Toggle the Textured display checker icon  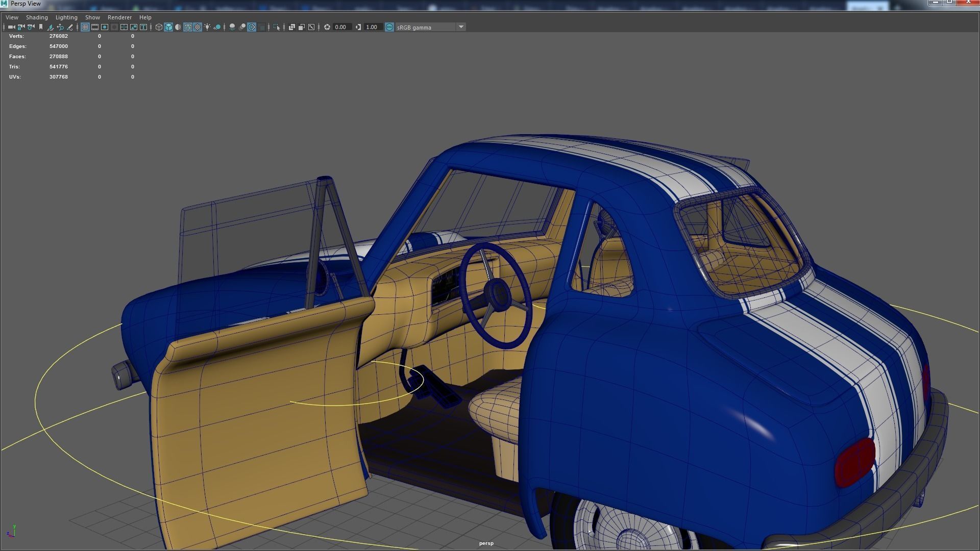[198, 27]
